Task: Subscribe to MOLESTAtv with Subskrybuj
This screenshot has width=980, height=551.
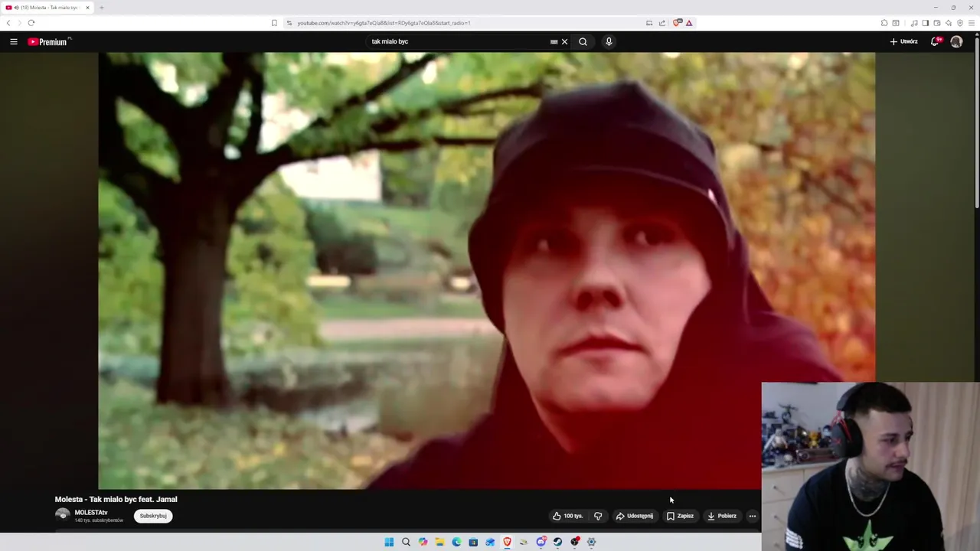Action: [153, 516]
